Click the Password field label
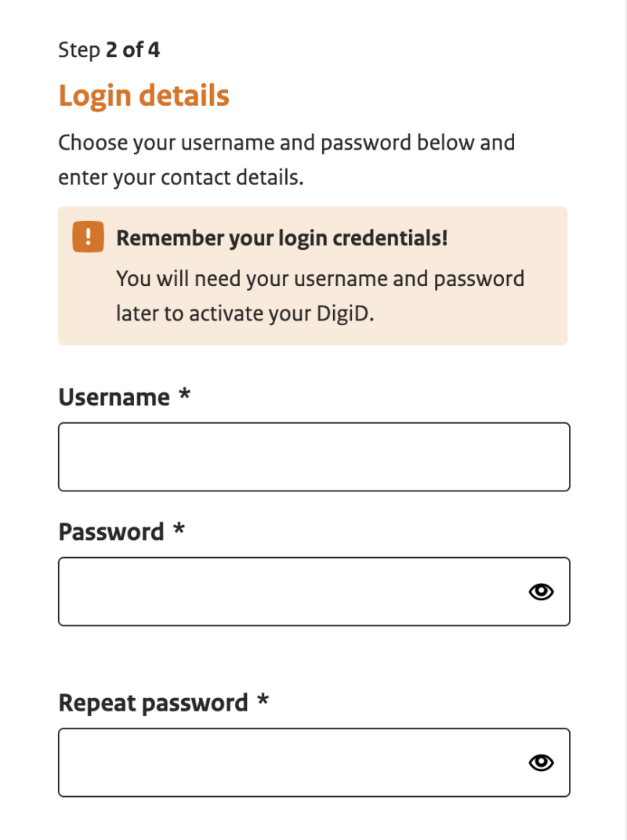 [x=111, y=532]
